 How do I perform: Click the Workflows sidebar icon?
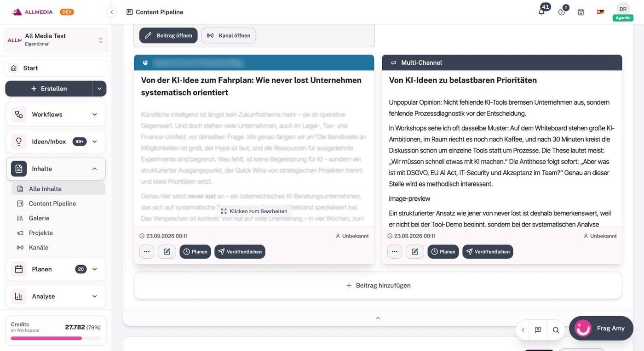19,114
